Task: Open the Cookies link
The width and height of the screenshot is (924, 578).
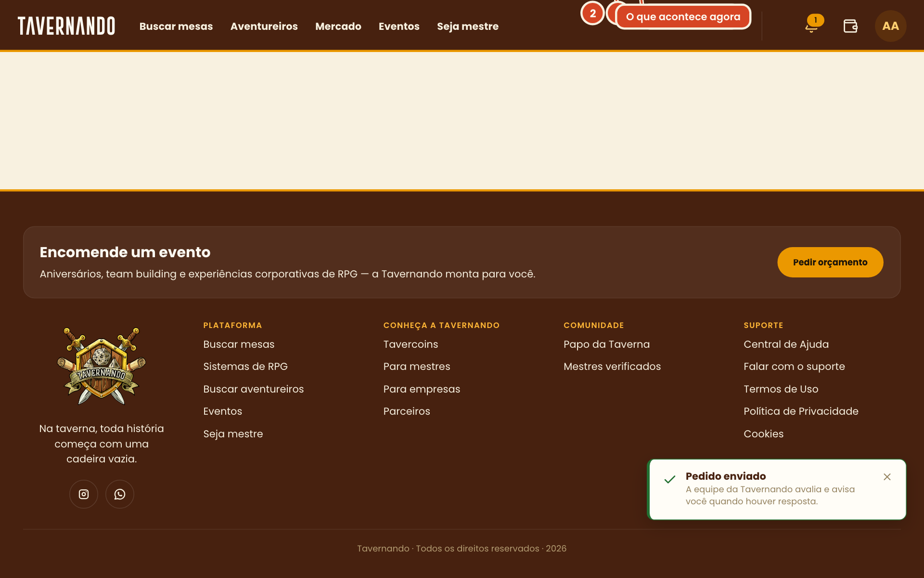Action: pyautogui.click(x=763, y=434)
